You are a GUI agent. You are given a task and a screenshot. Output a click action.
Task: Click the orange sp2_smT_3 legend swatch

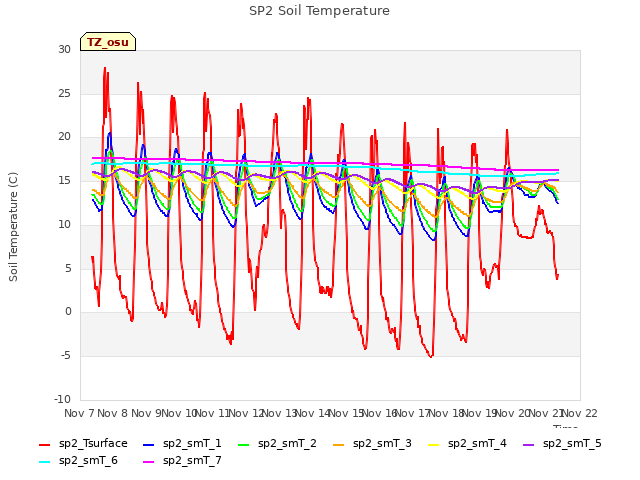coord(339,444)
